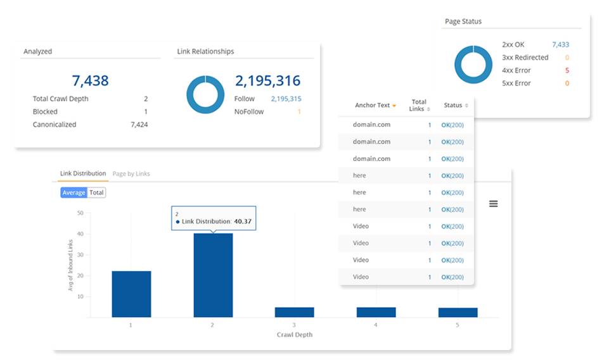Switch chart to Average view

click(x=74, y=192)
